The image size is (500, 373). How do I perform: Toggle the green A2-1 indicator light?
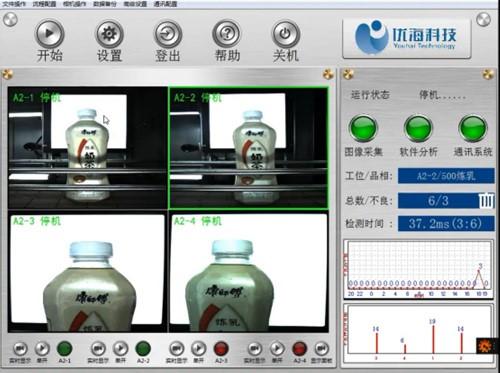[65, 348]
